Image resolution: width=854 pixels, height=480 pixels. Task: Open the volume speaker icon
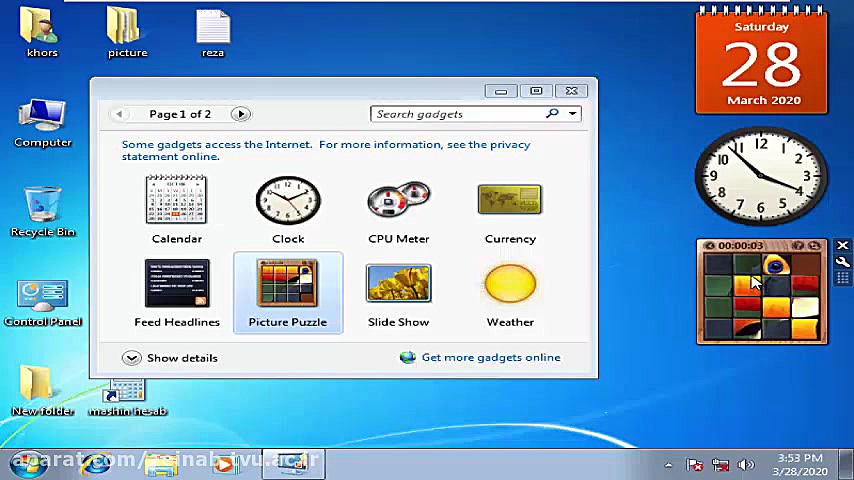746,465
